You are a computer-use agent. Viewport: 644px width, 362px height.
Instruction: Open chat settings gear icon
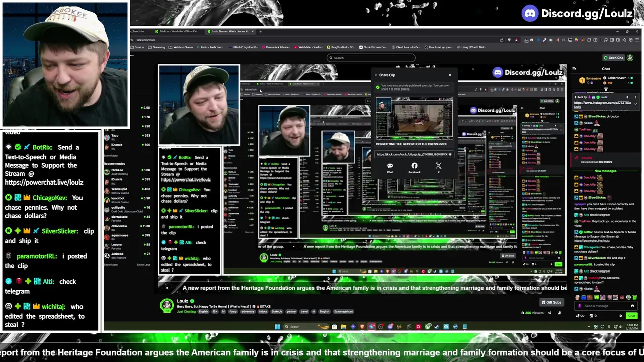coord(620,316)
